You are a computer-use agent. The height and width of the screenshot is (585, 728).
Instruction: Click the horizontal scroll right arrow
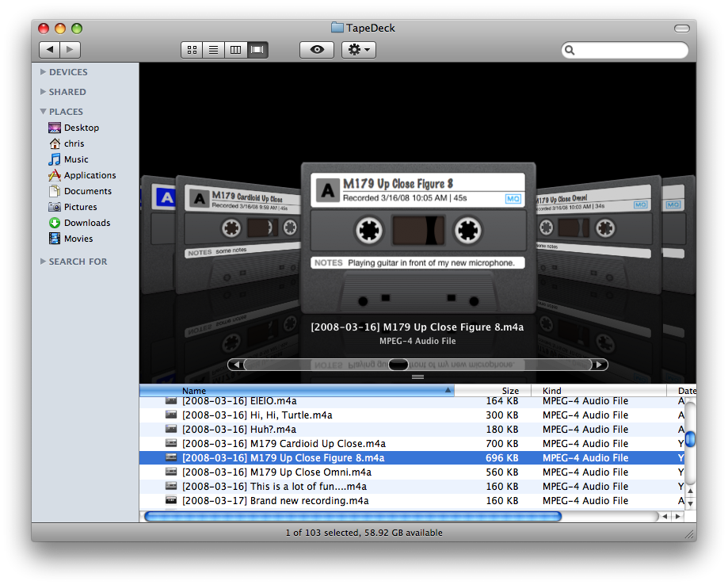click(x=678, y=516)
